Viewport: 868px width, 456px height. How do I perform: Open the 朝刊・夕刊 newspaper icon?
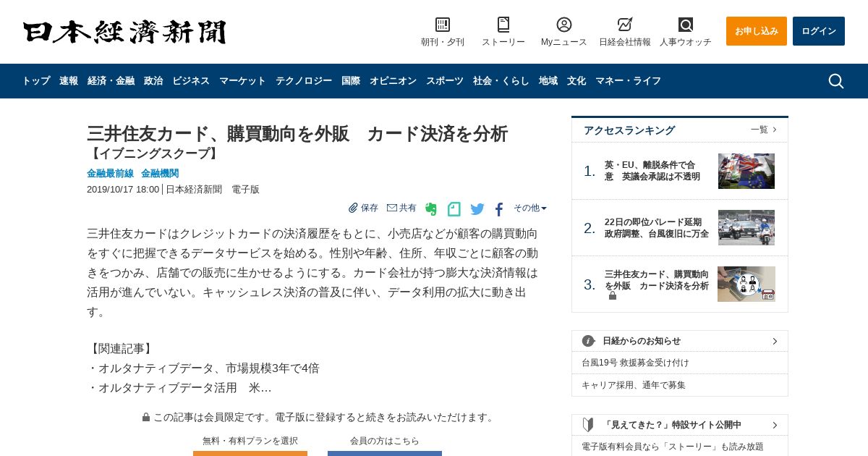pyautogui.click(x=443, y=25)
